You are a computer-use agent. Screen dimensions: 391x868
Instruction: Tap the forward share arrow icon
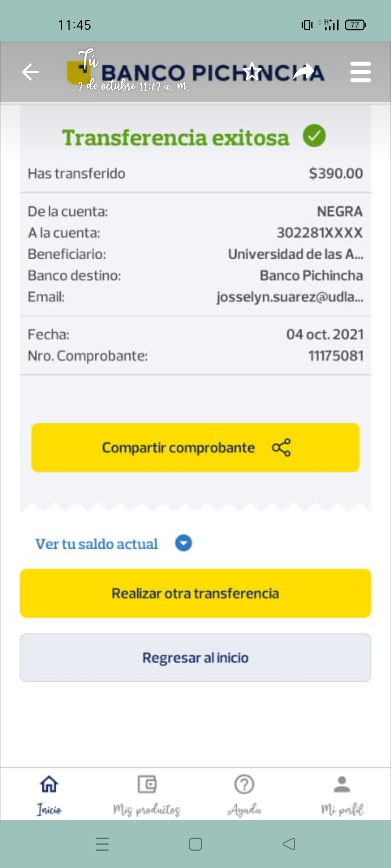[x=304, y=71]
